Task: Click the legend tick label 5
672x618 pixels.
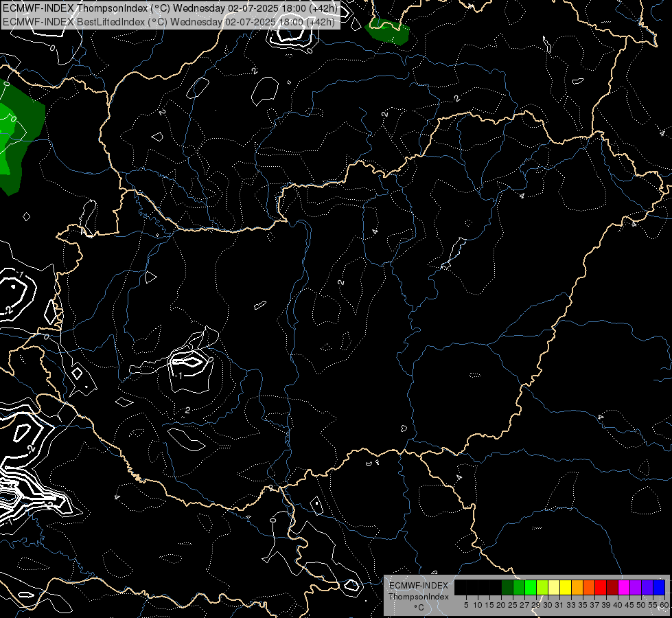Action: [x=466, y=605]
